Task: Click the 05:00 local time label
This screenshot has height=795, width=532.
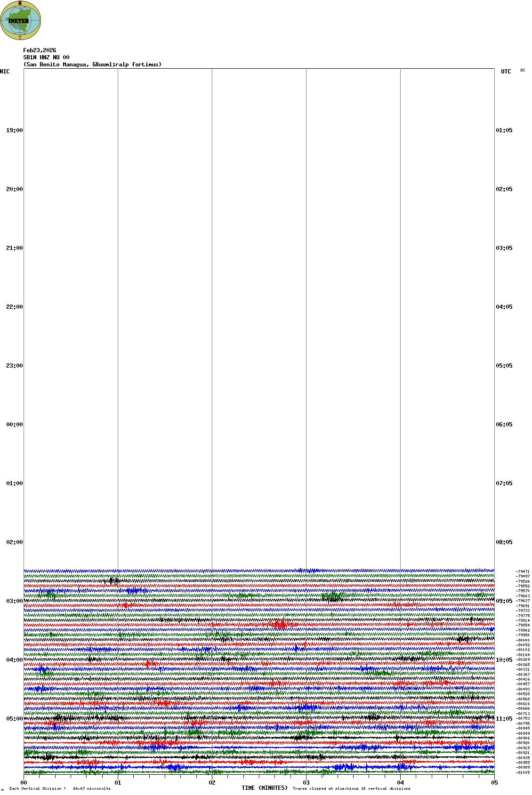Action: click(x=14, y=719)
